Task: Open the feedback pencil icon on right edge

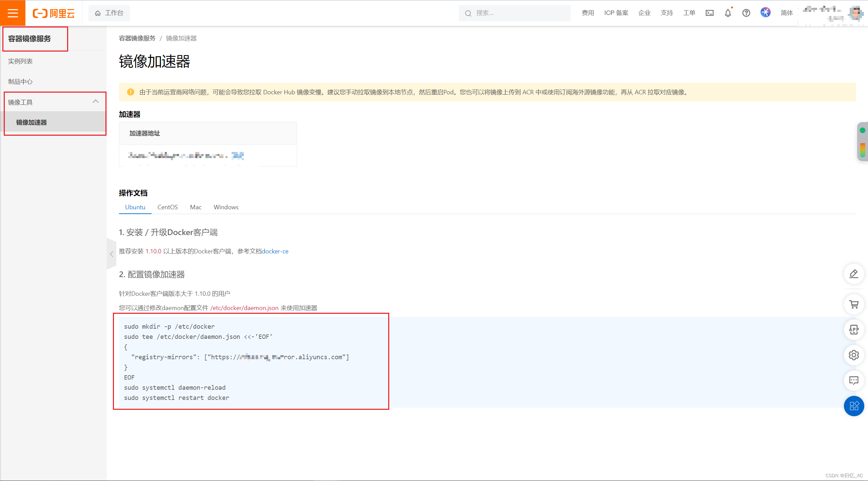Action: tap(854, 274)
